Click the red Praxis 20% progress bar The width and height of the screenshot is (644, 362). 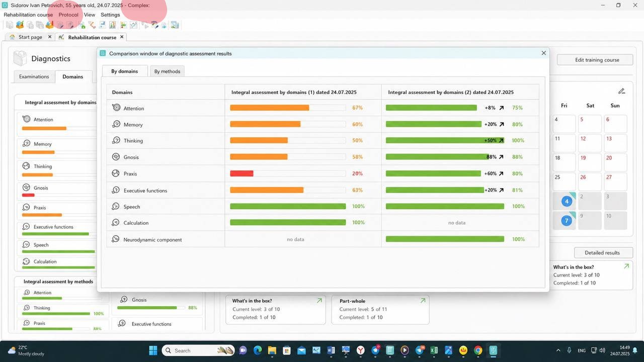(242, 173)
